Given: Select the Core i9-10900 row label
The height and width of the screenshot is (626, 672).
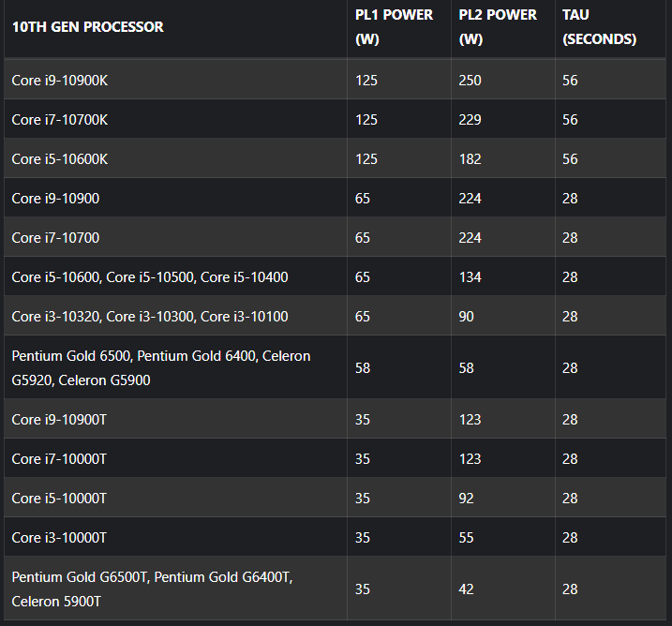Looking at the screenshot, I should pos(55,199).
